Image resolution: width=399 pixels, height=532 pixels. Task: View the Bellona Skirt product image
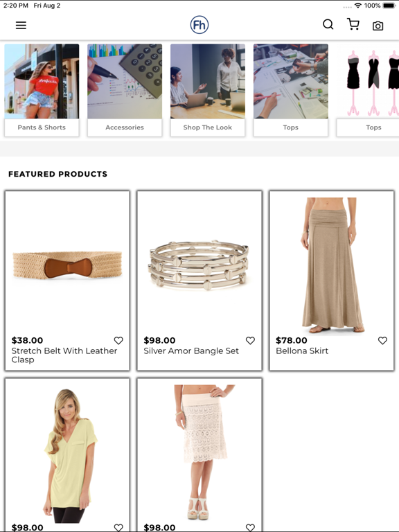332,265
